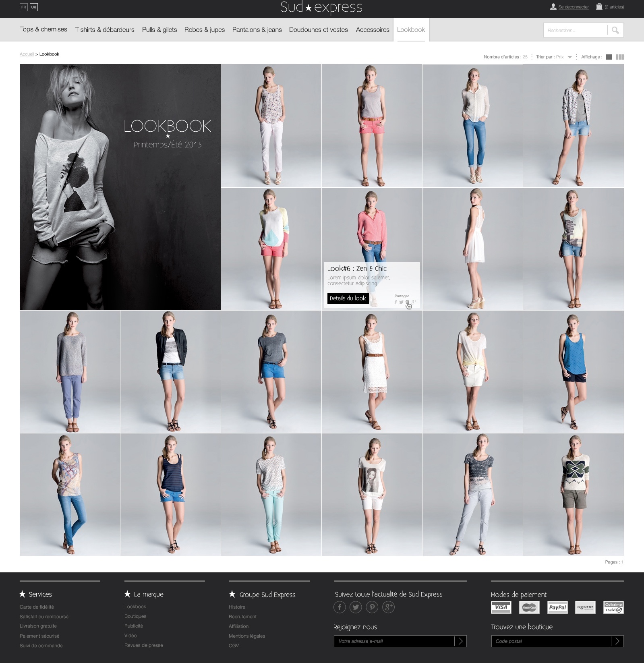
Task: Switch language to UK
Action: [34, 7]
